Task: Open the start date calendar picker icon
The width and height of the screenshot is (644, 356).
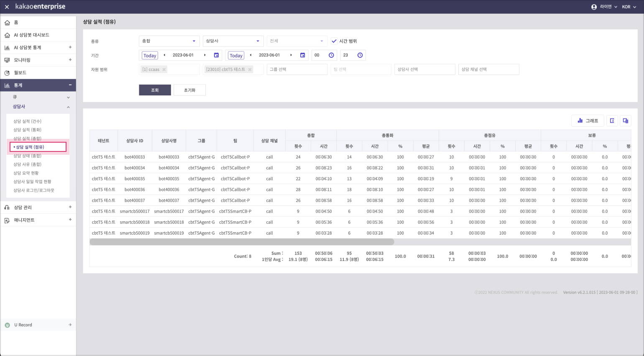Action: 216,55
